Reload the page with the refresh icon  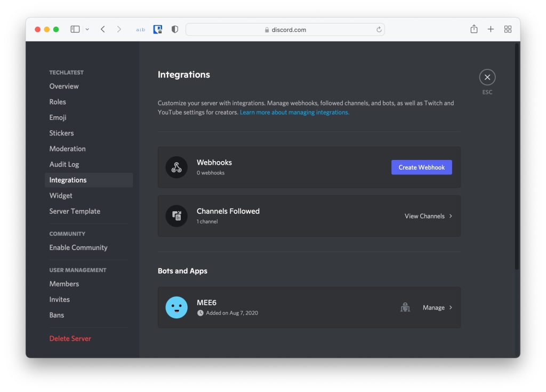tap(379, 30)
